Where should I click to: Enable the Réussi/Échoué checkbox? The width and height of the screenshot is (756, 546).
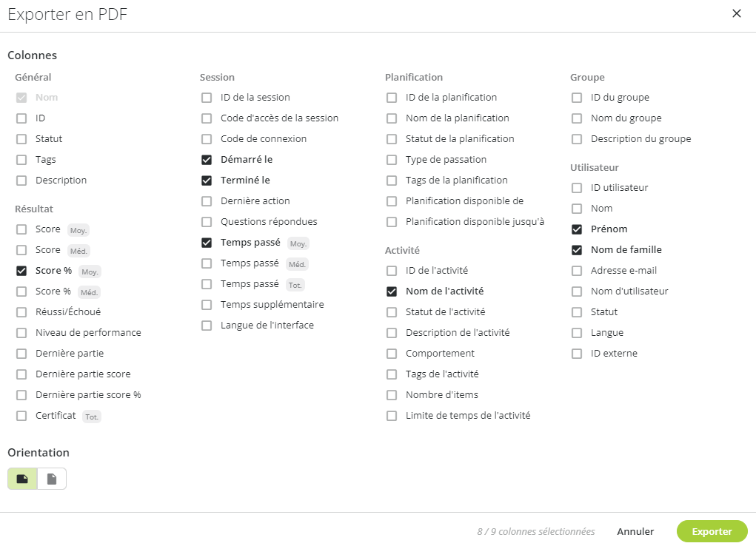pos(21,311)
